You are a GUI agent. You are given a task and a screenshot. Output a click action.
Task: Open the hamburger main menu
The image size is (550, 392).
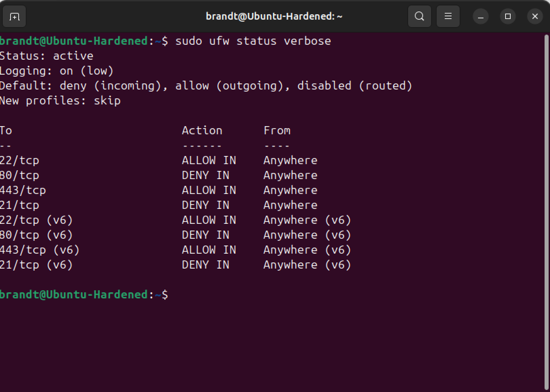tap(448, 16)
